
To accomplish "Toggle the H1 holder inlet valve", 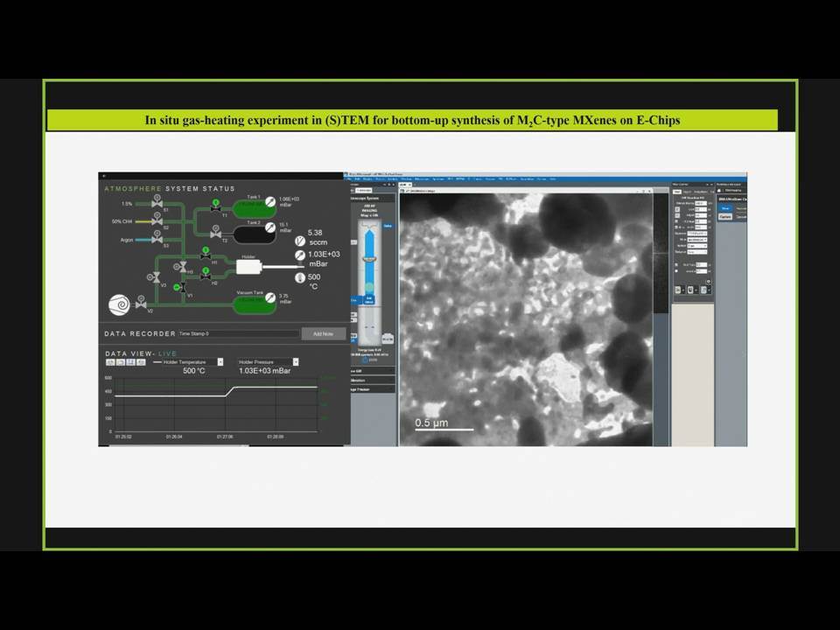I will tap(205, 254).
